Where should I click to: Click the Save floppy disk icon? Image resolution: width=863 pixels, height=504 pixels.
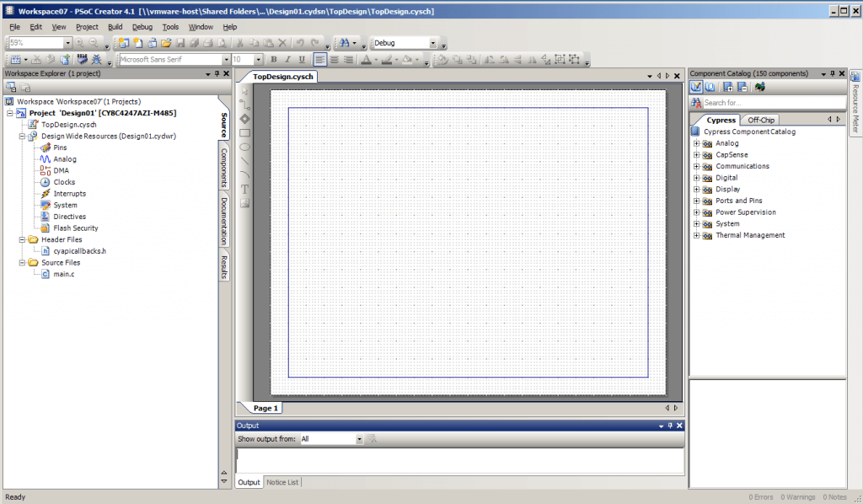(x=180, y=43)
